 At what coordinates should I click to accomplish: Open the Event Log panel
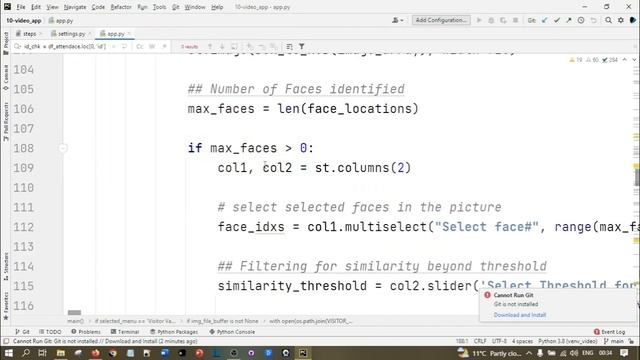(609, 332)
